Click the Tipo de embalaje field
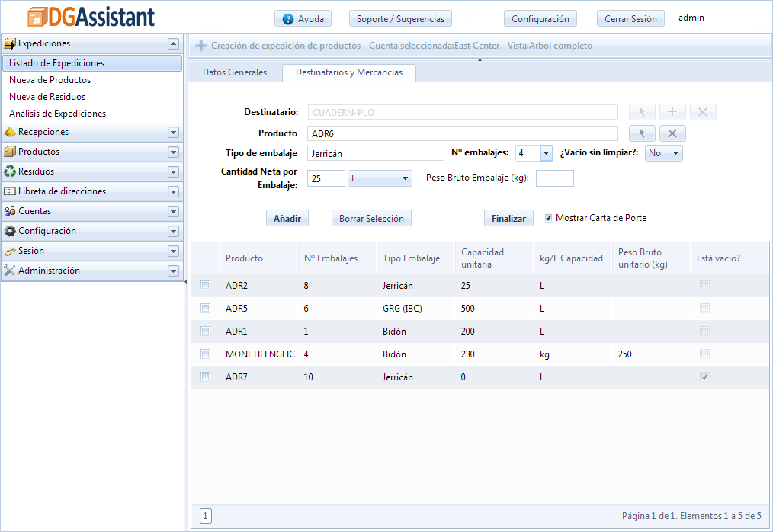This screenshot has height=532, width=773. pyautogui.click(x=376, y=153)
